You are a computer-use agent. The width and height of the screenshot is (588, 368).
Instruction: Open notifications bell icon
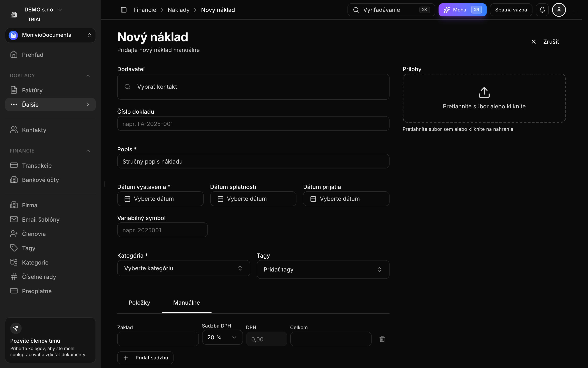(542, 10)
